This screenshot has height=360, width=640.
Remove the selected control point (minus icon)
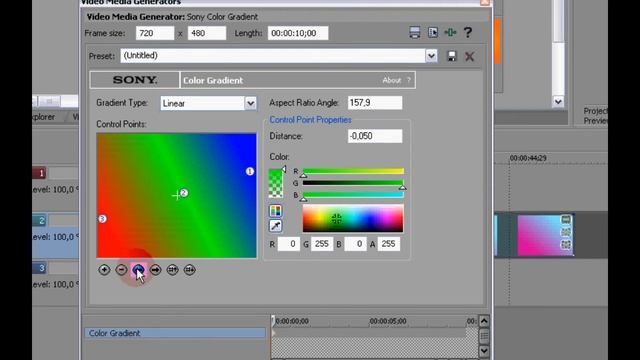[121, 270]
